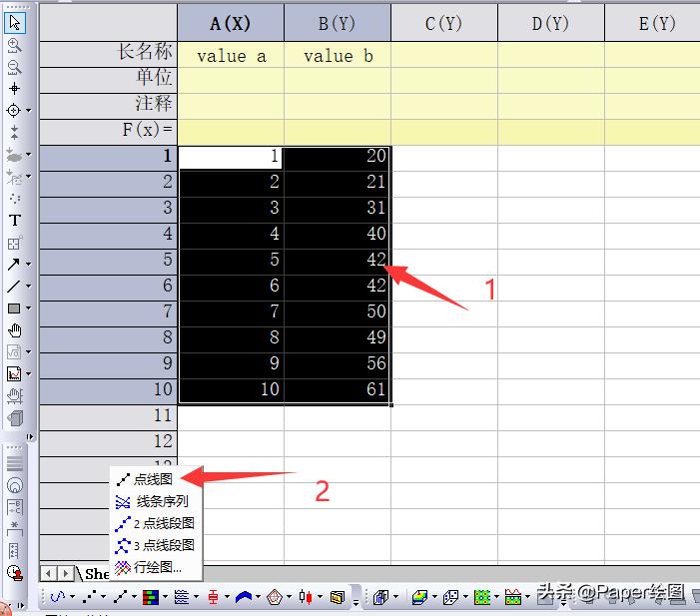The width and height of the screenshot is (700, 616).
Task: Pick the Line drawing tool
Action: point(13,287)
